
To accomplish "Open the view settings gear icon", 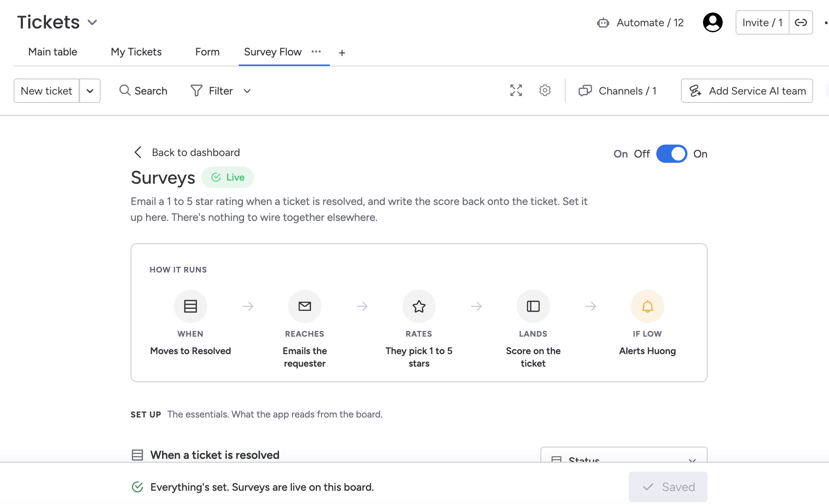I will coord(545,90).
